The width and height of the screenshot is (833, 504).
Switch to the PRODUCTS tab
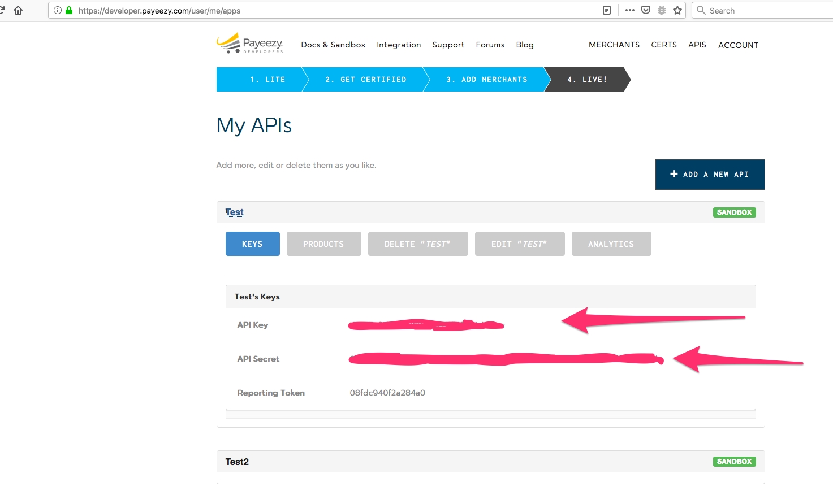tap(323, 244)
